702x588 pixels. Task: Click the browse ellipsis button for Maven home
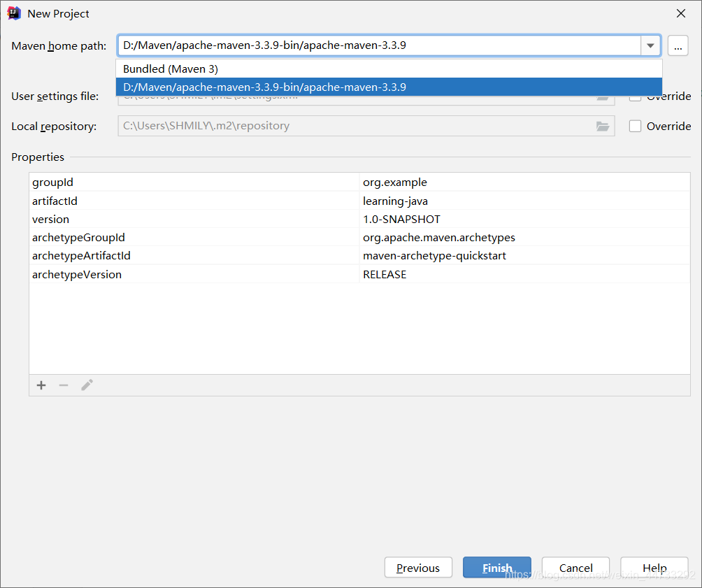pos(678,45)
